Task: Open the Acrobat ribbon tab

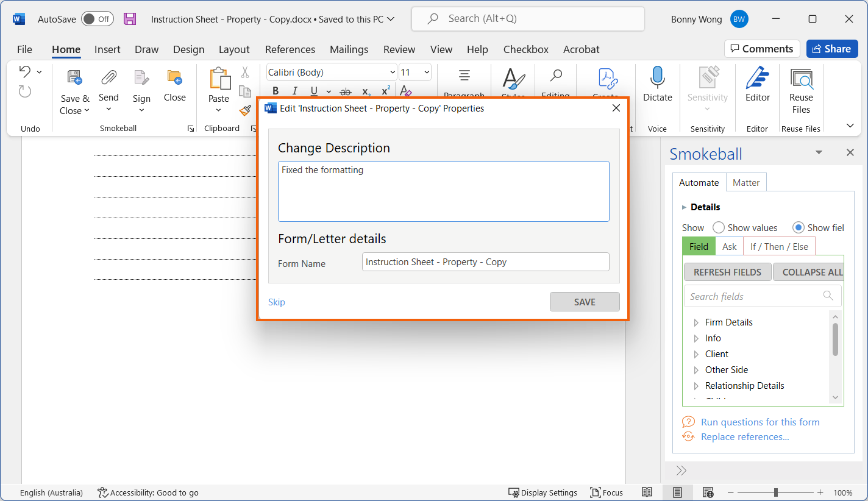Action: 581,49
